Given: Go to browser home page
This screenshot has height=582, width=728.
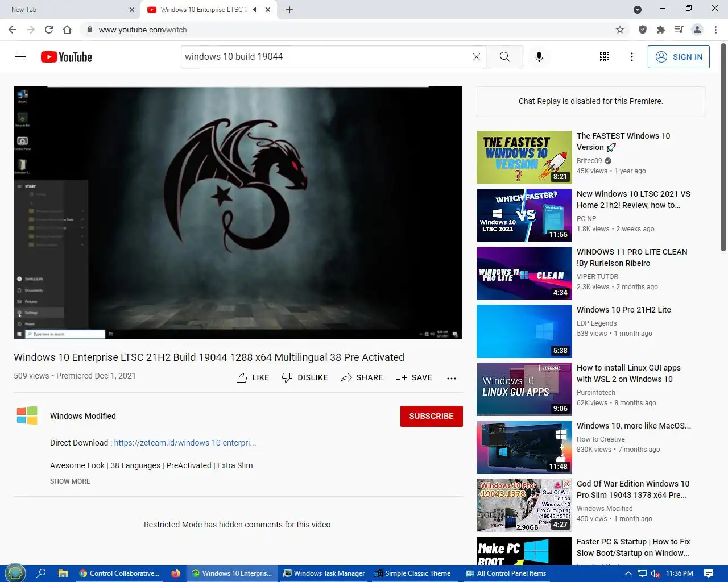Looking at the screenshot, I should click(67, 30).
